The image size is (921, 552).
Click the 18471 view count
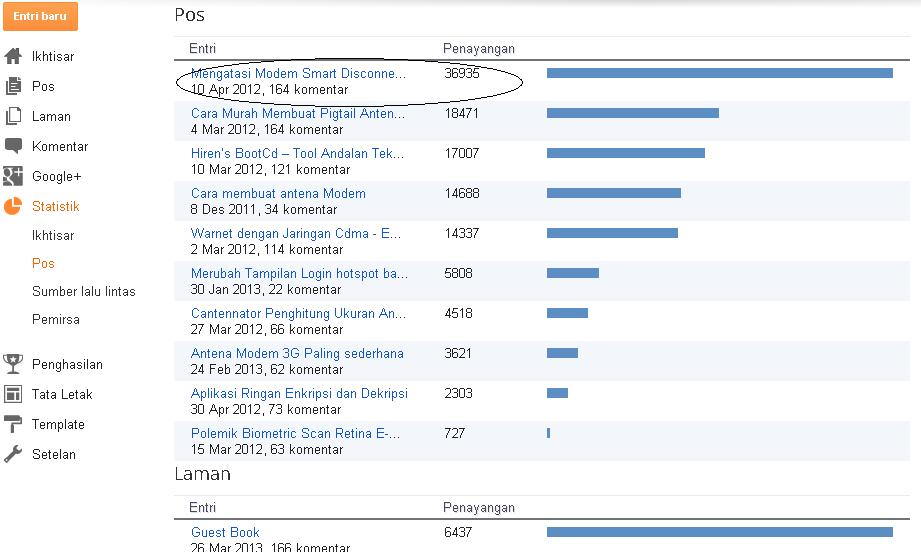click(x=462, y=113)
